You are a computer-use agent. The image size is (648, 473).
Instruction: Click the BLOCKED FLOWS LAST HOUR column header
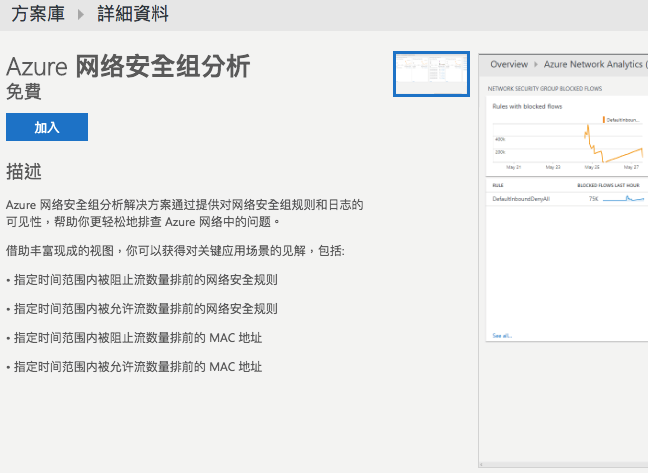pyautogui.click(x=608, y=185)
